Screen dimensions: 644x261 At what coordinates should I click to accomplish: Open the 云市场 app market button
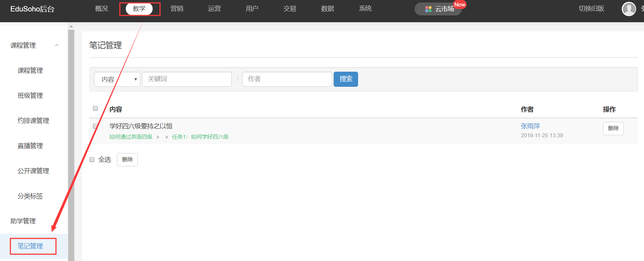(439, 9)
